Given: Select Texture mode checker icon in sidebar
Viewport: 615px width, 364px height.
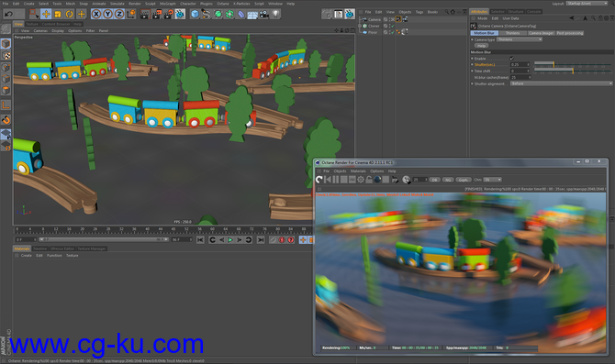Looking at the screenshot, I should tap(6, 56).
